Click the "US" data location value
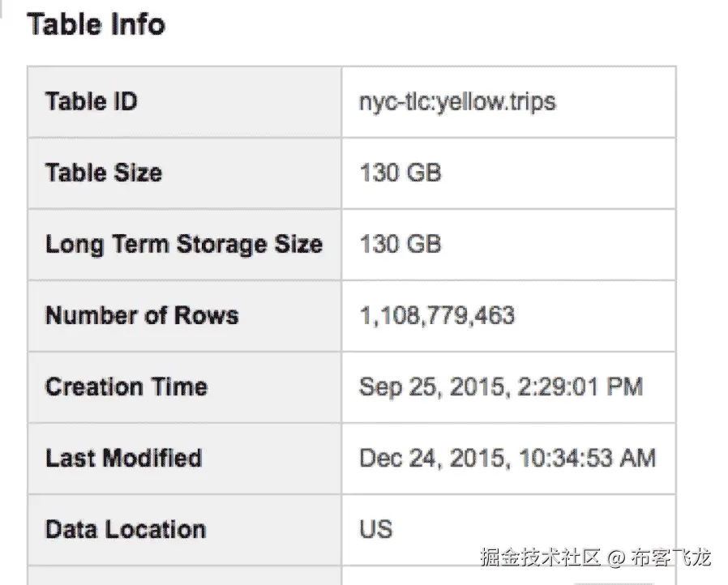The width and height of the screenshot is (728, 585). (x=375, y=529)
